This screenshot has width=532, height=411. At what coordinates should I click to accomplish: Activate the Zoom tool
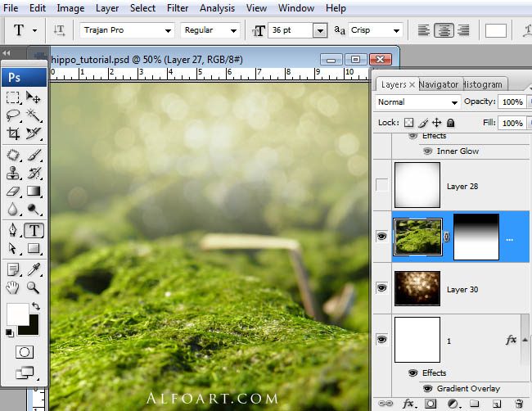34,287
